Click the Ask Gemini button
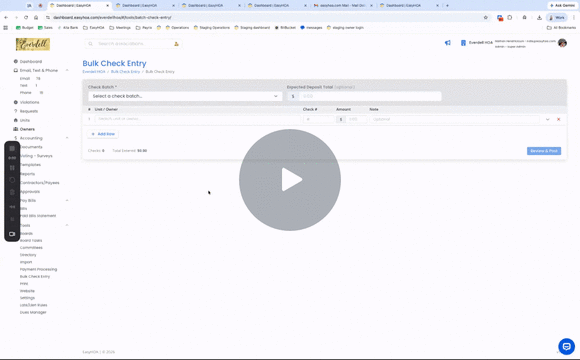Screen dimensions: 580x360 (562, 6)
